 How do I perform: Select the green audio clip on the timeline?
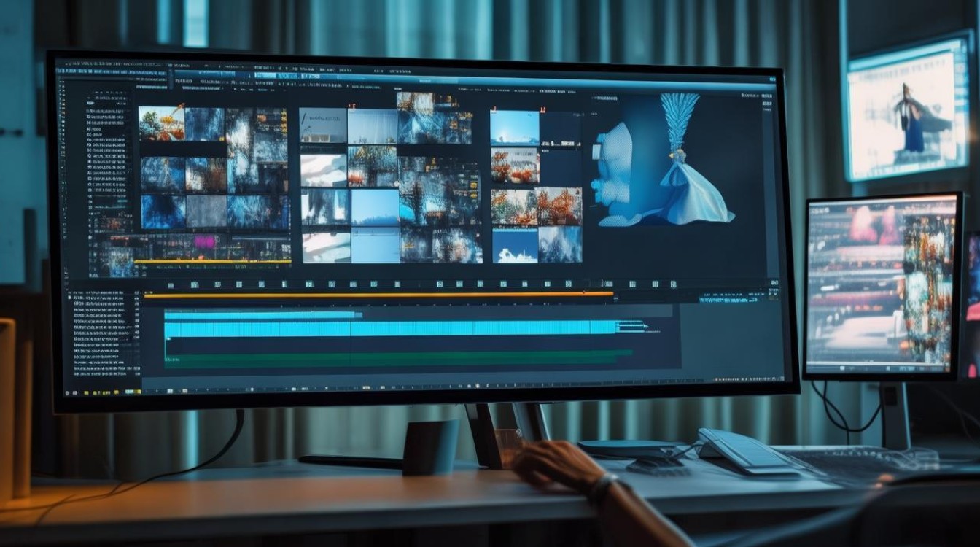(x=398, y=358)
